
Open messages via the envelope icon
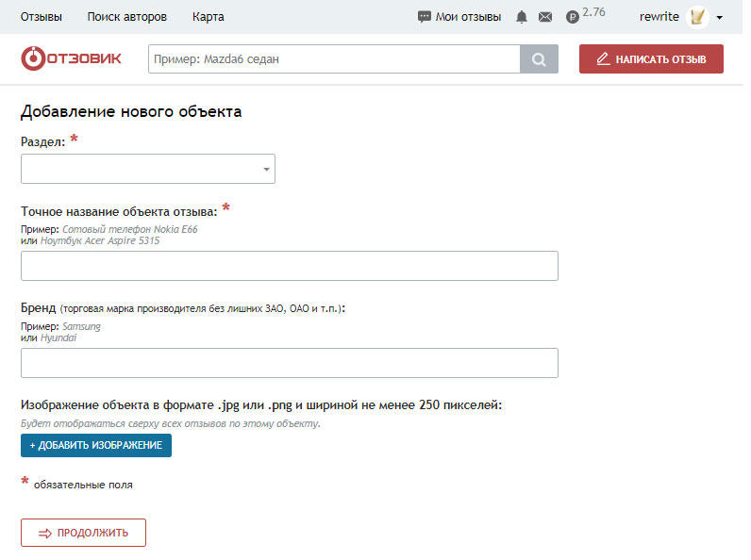click(545, 17)
